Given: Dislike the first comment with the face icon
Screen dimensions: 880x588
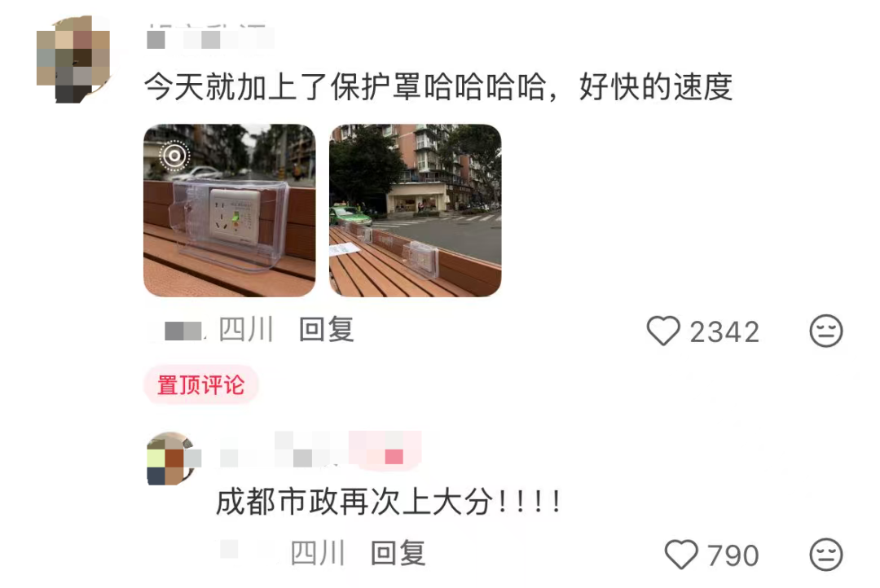Looking at the screenshot, I should coord(826,331).
